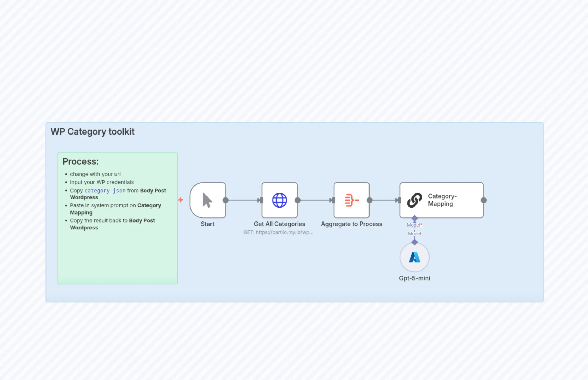Select the highlighted category json code text

pyautogui.click(x=105, y=191)
